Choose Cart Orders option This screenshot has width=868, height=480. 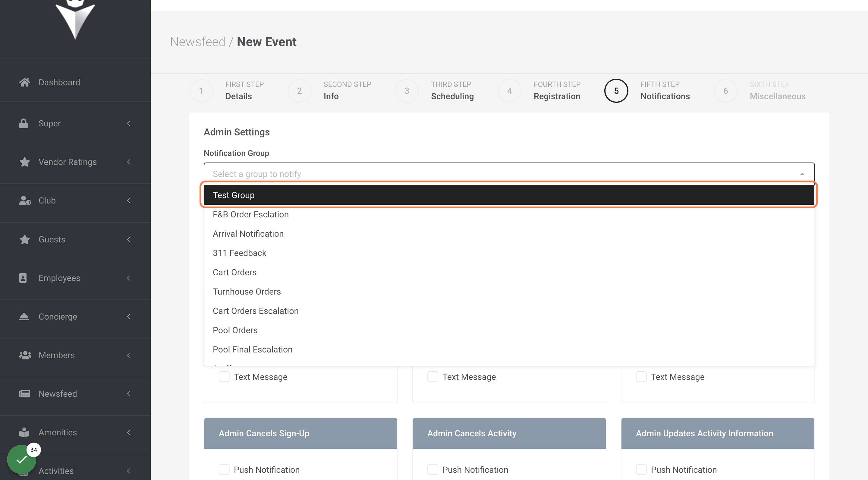point(509,272)
